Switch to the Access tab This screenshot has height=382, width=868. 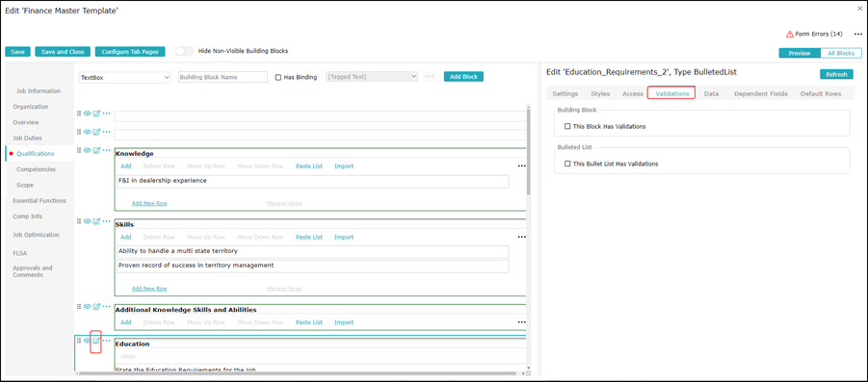pyautogui.click(x=632, y=94)
